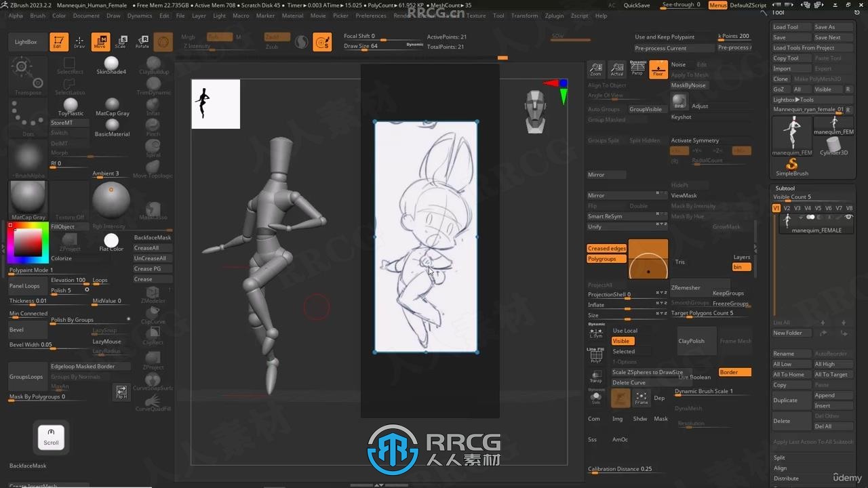Choose the Scale tool
The width and height of the screenshot is (868, 488).
pos(121,42)
